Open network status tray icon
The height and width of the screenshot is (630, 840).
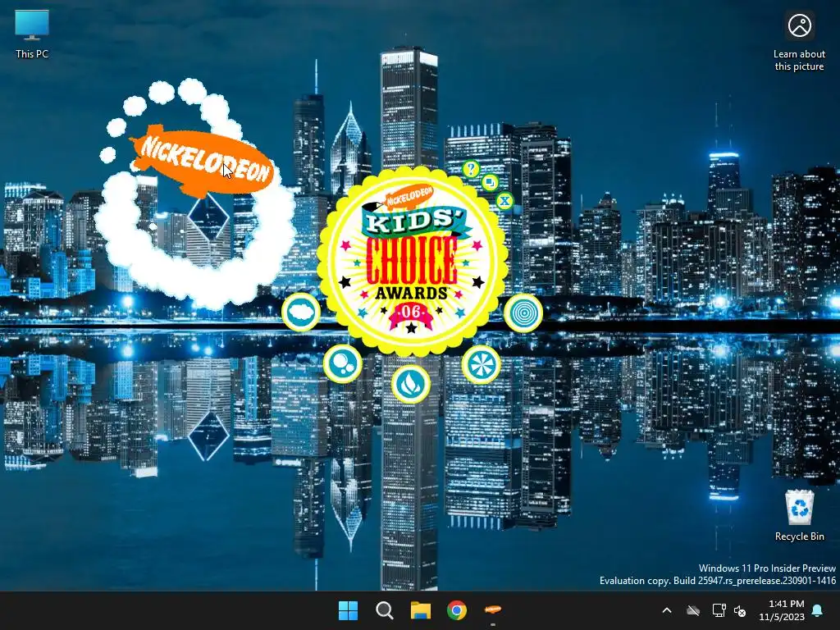[719, 610]
